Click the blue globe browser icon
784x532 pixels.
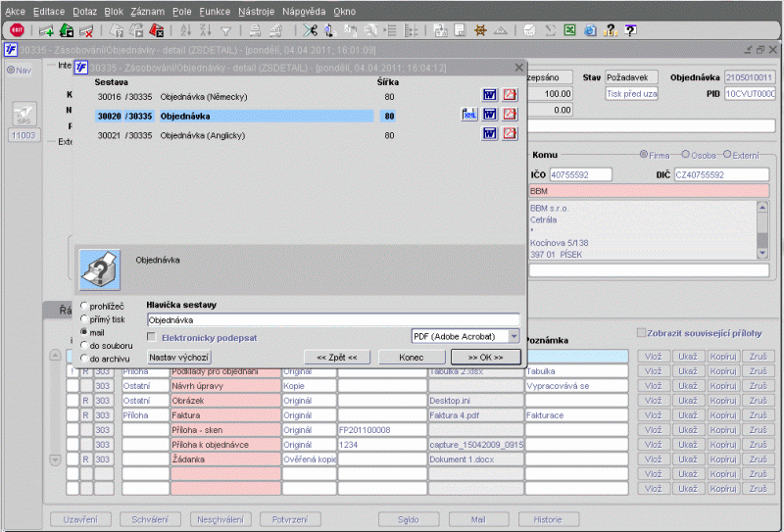(590, 30)
